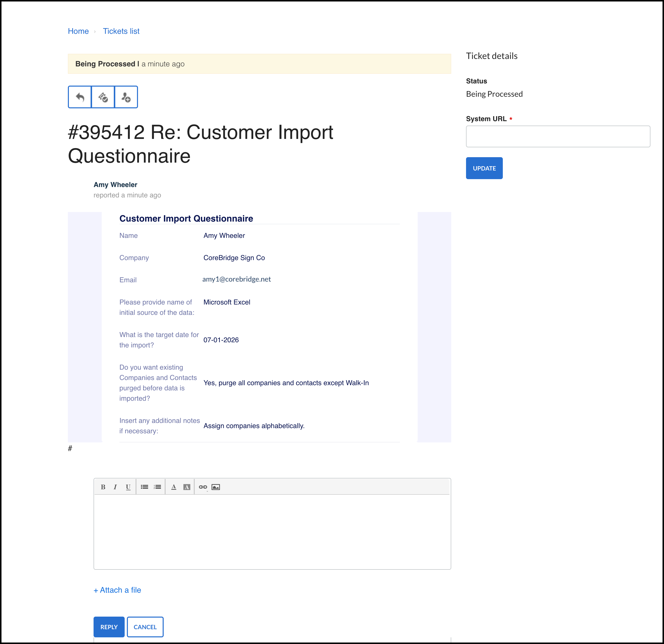
Task: Send the message with the REPLY button
Action: click(x=109, y=627)
